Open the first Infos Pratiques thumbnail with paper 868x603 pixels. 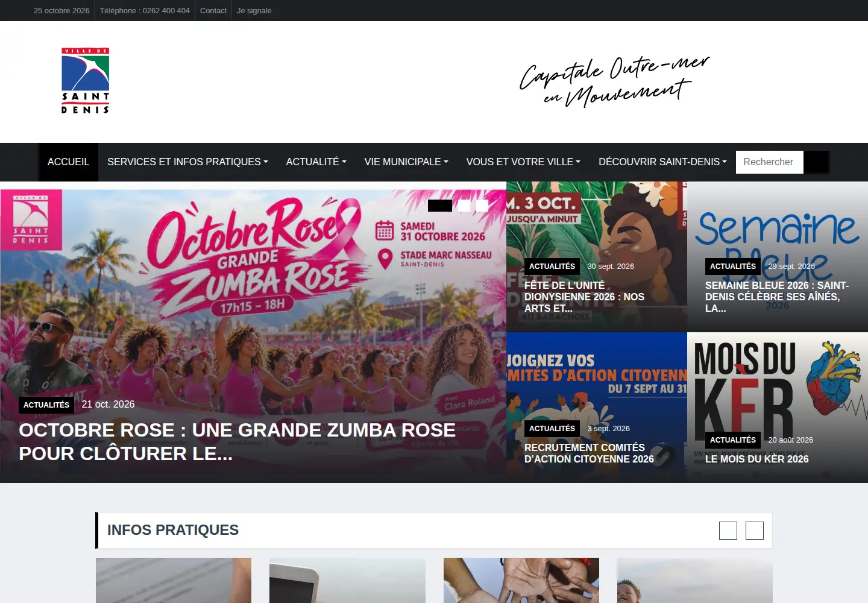pos(174,580)
